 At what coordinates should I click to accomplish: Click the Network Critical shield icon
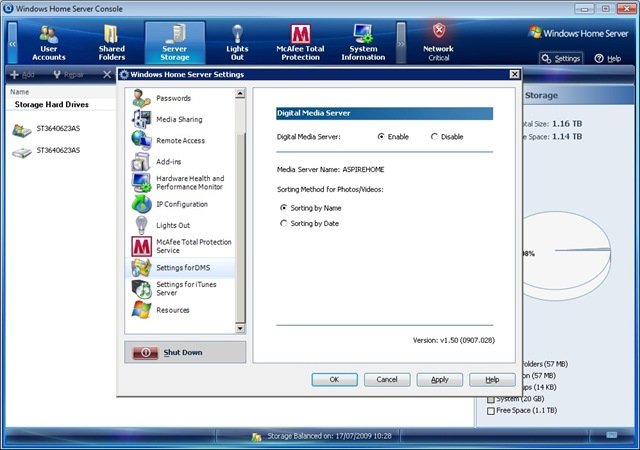point(439,30)
